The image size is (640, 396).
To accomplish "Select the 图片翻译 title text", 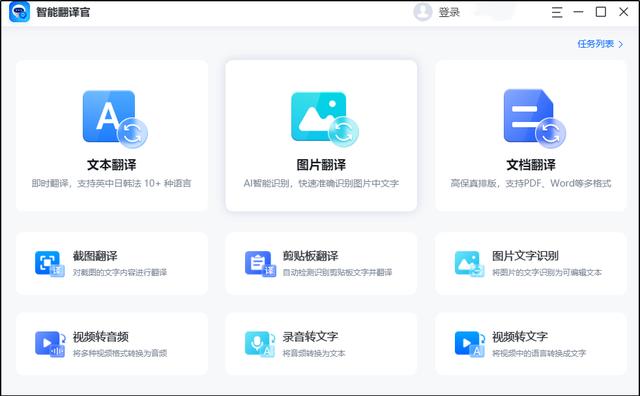I will click(321, 165).
